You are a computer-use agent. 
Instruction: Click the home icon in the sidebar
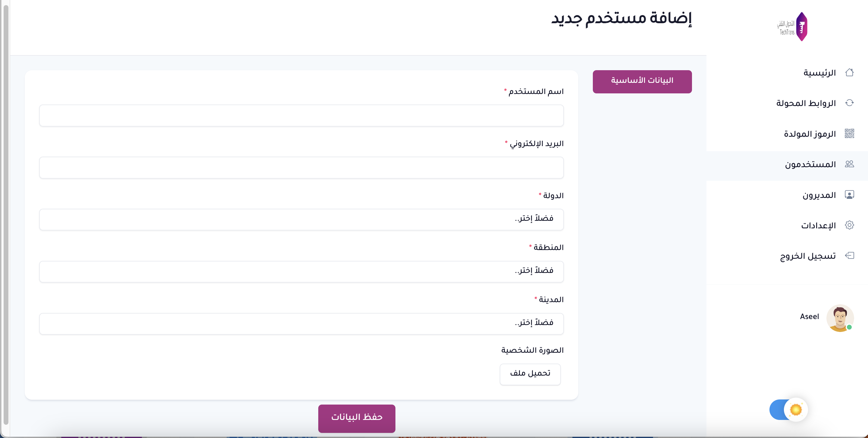(x=849, y=72)
